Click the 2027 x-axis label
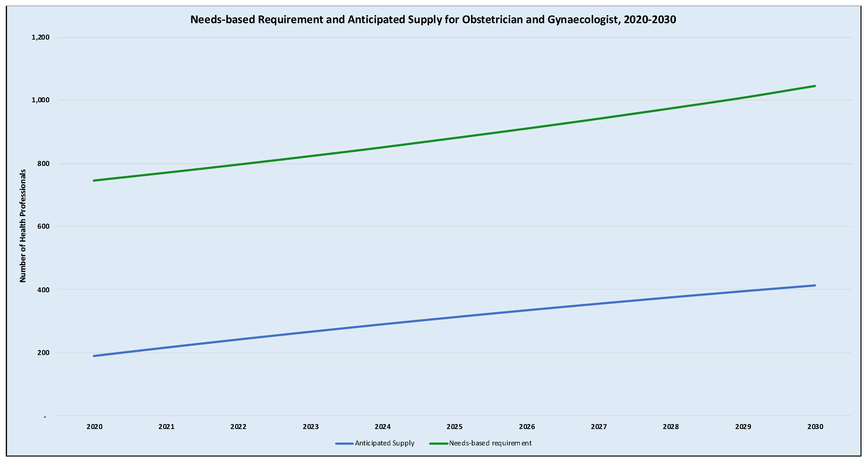This screenshot has height=464, width=868. pyautogui.click(x=599, y=427)
